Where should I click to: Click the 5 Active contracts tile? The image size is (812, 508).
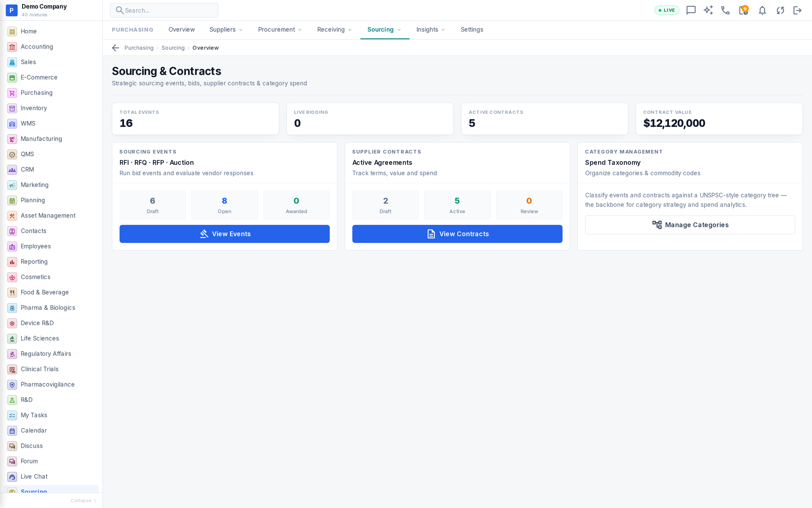click(457, 205)
